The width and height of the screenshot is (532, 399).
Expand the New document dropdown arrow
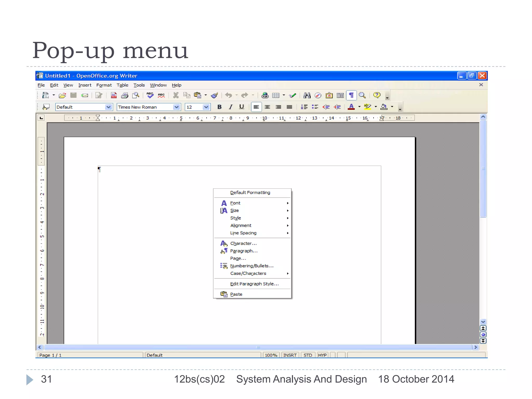click(54, 95)
